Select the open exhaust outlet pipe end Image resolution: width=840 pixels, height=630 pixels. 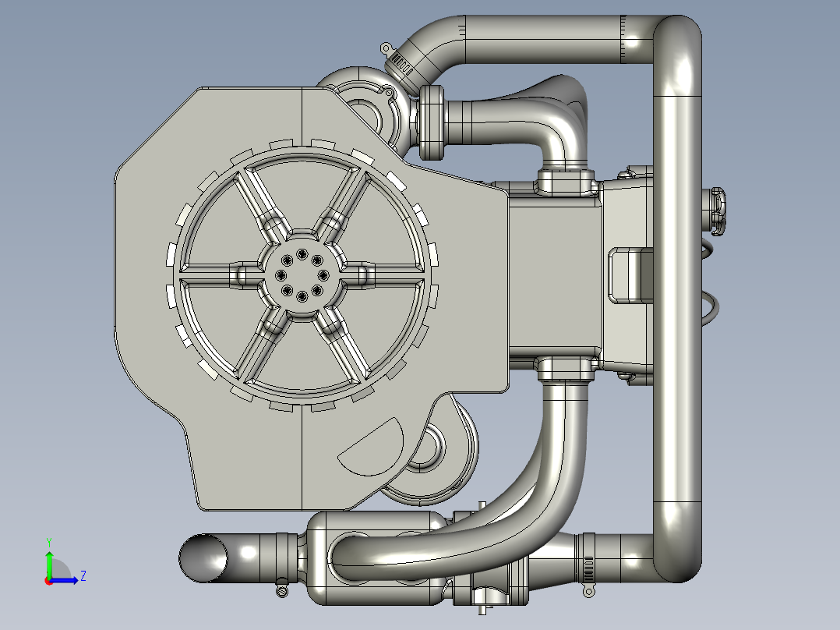coord(203,557)
